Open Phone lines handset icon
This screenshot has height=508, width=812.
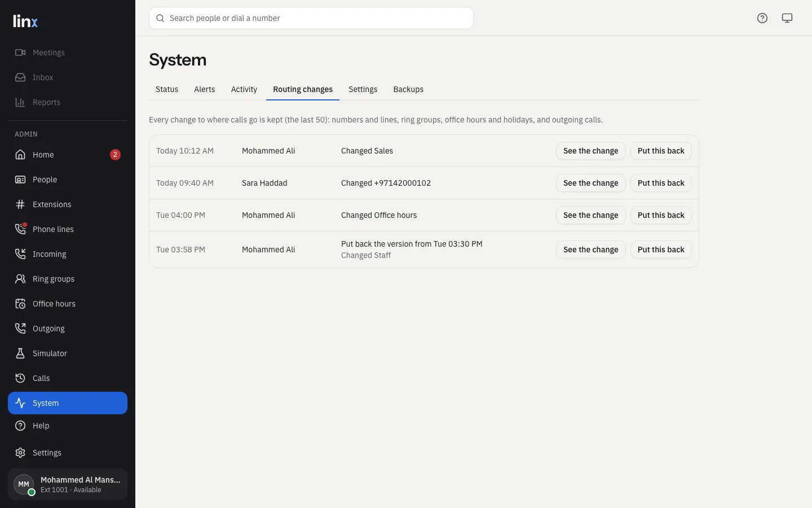20,229
